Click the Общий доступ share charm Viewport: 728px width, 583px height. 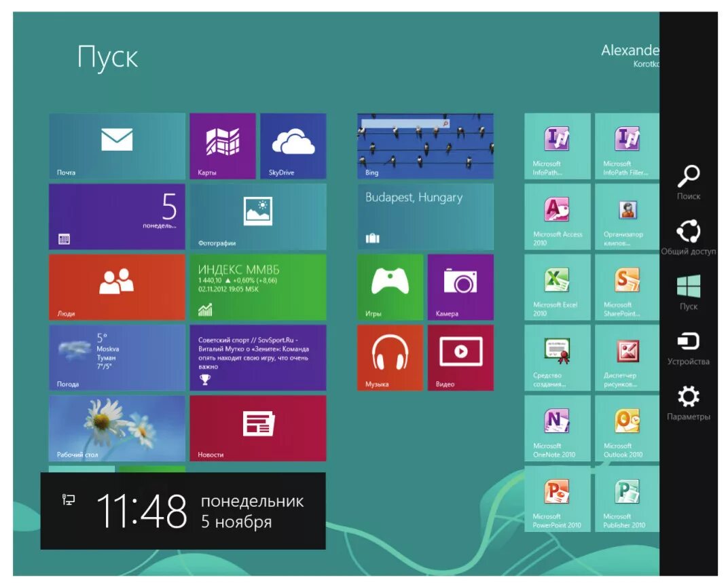(x=689, y=237)
